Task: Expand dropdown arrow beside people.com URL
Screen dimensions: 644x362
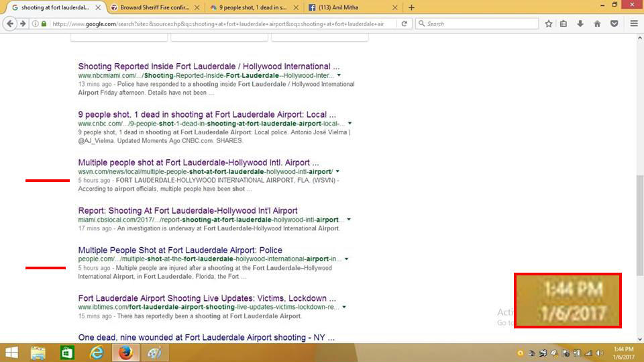Action: click(x=347, y=259)
